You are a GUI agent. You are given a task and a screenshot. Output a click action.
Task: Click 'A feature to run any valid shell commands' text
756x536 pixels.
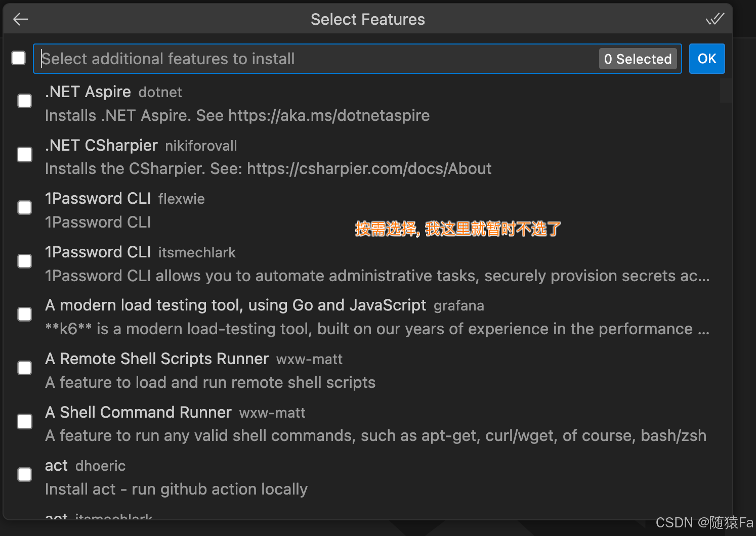click(x=375, y=435)
